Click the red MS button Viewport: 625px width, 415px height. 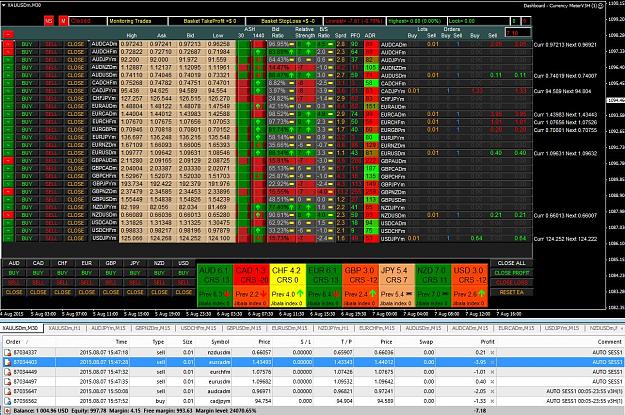pyautogui.click(x=49, y=21)
